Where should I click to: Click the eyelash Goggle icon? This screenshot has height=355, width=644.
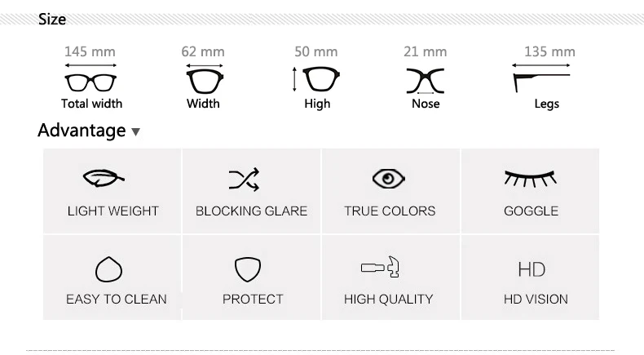(530, 178)
